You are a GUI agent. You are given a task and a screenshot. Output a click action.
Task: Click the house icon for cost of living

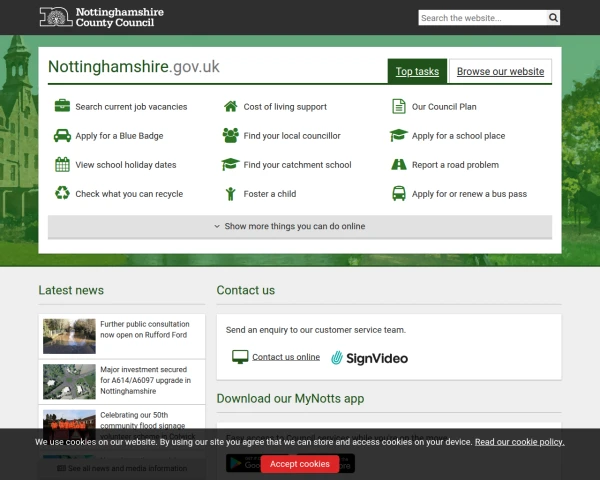click(x=230, y=106)
